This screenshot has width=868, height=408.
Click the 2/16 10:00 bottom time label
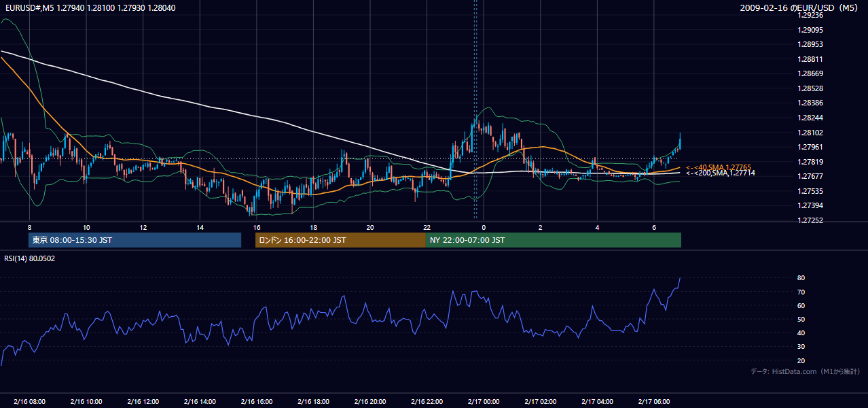(x=86, y=401)
